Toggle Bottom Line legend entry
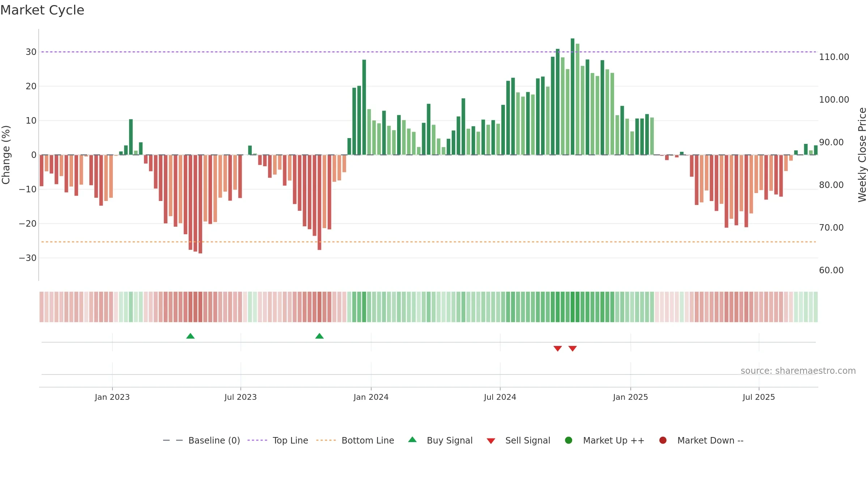 point(355,440)
